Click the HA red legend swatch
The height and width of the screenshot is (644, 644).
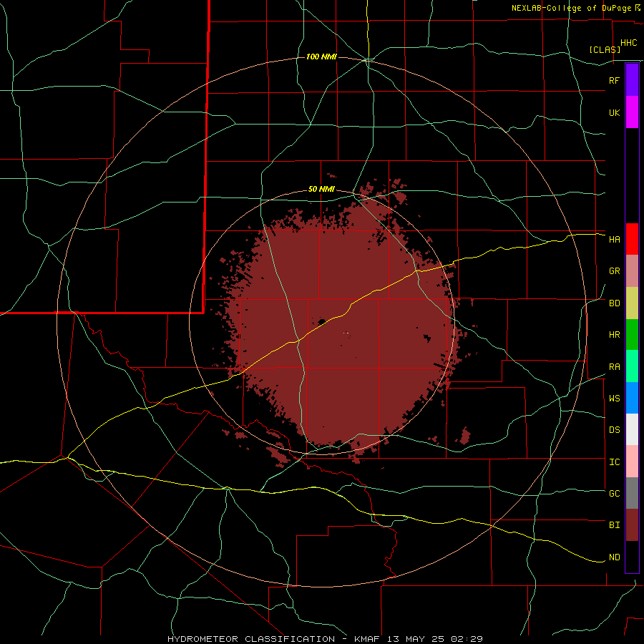(x=632, y=239)
